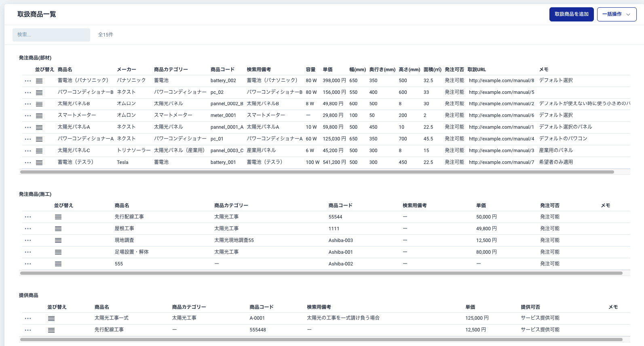Click reorder handle for スマートメーター
This screenshot has width=644, height=346.
(x=39, y=116)
